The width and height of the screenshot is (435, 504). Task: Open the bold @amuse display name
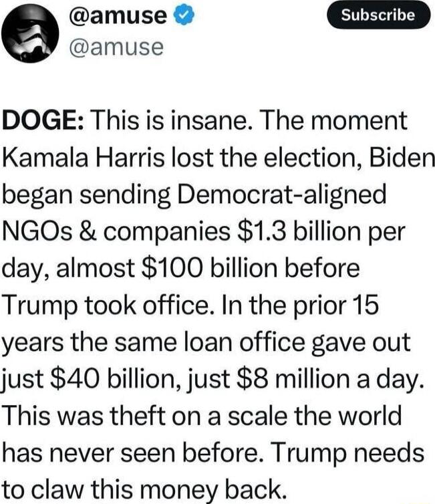pyautogui.click(x=117, y=15)
